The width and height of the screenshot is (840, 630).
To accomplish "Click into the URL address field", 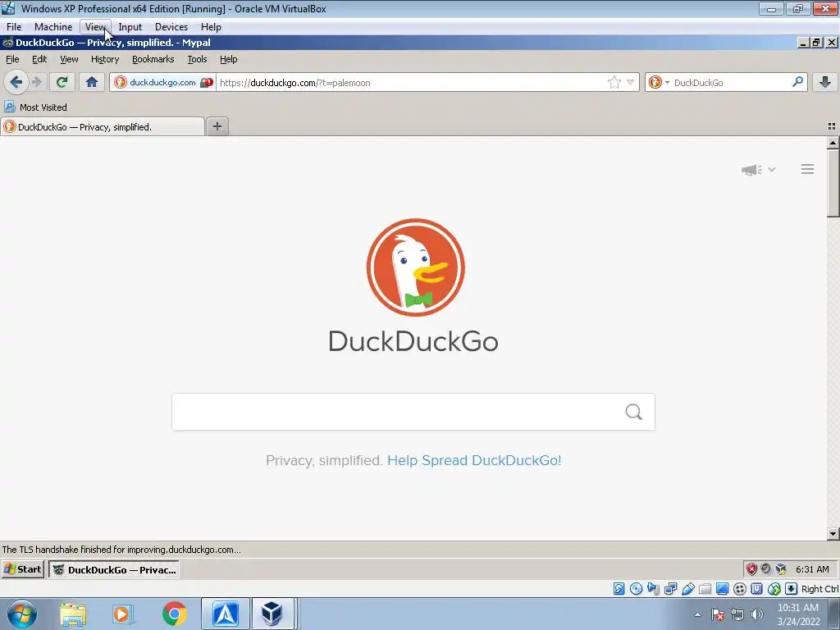I will (x=410, y=83).
